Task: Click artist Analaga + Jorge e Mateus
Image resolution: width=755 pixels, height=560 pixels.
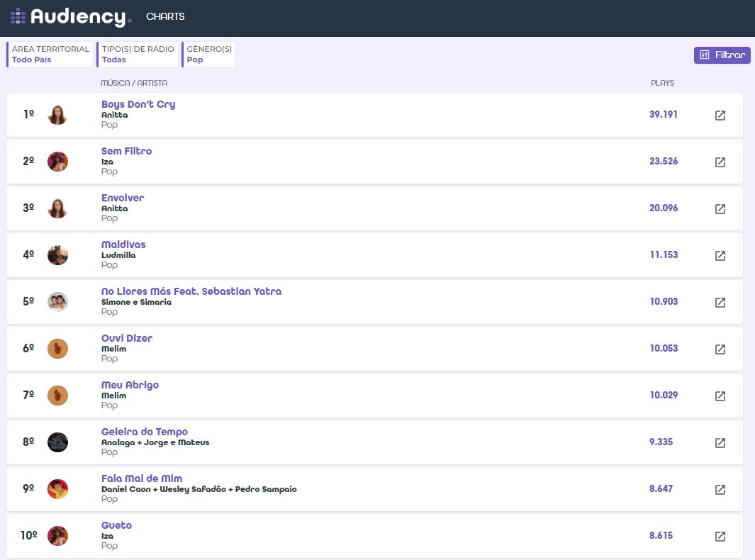Action: 155,442
